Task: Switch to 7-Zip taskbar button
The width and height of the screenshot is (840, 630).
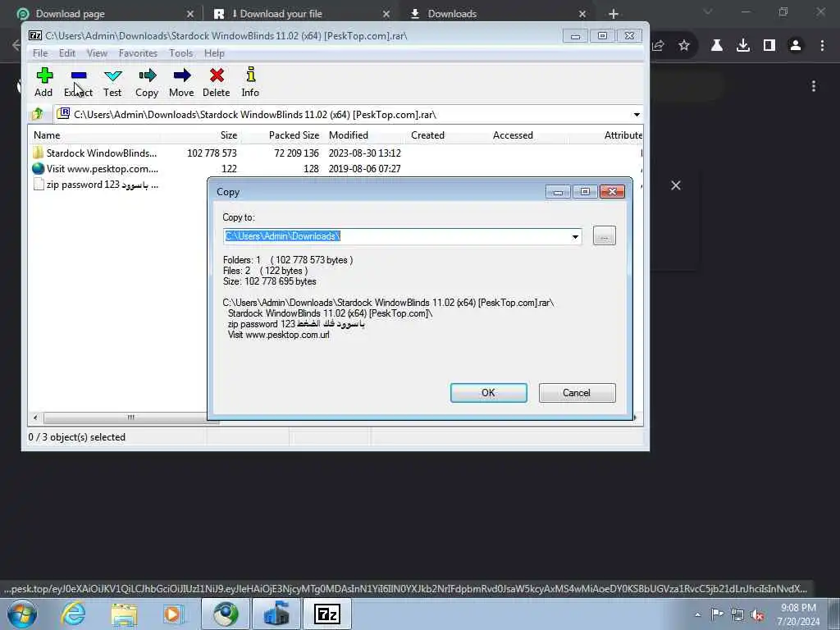Action: tap(326, 614)
